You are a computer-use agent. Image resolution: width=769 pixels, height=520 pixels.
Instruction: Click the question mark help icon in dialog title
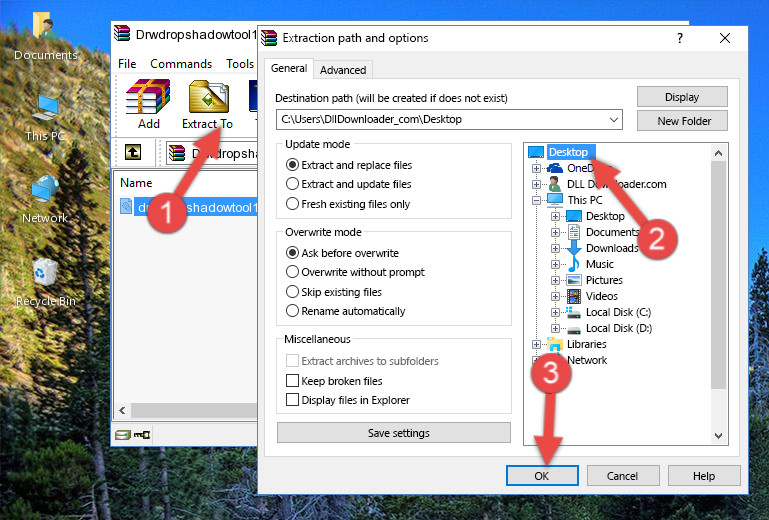pyautogui.click(x=680, y=38)
